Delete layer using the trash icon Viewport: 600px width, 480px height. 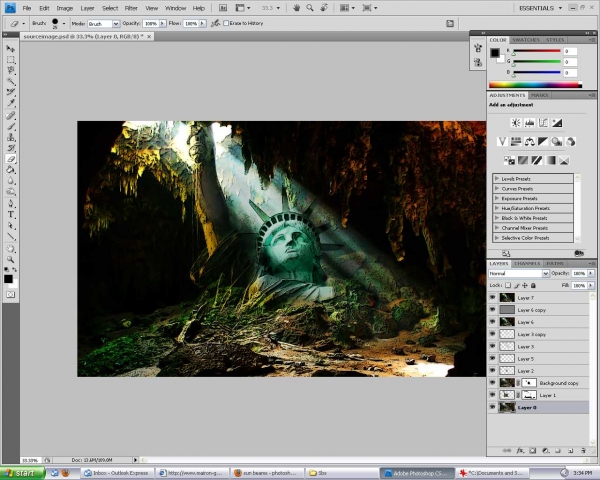pyautogui.click(x=584, y=451)
